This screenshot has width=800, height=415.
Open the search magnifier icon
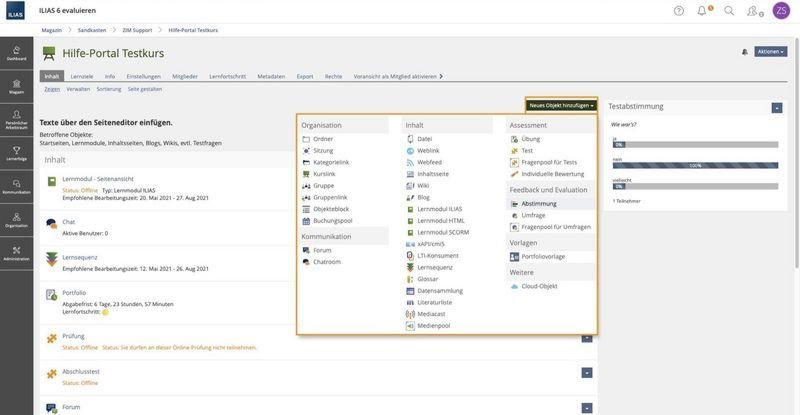(729, 11)
